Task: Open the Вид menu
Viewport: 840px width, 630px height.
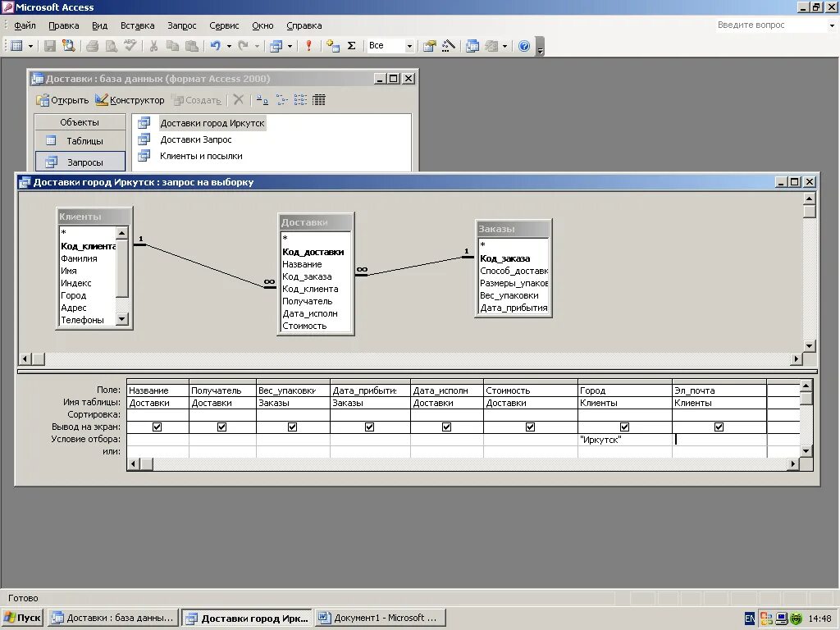Action: tap(99, 25)
